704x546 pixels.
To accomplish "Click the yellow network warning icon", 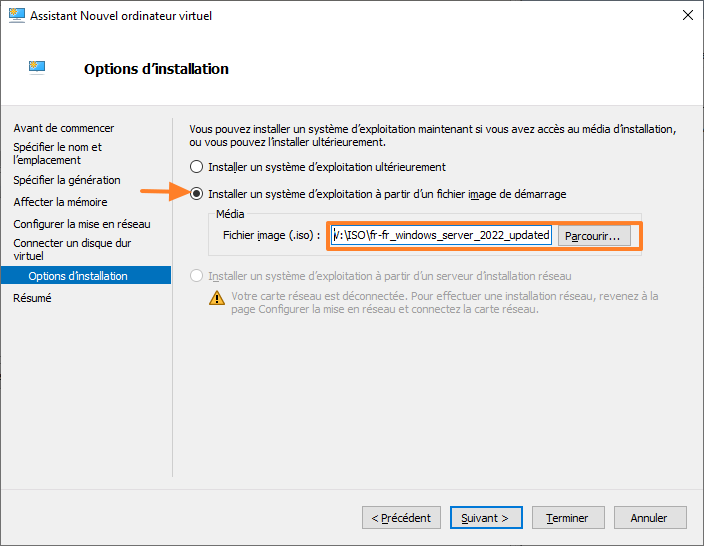I will (x=217, y=297).
